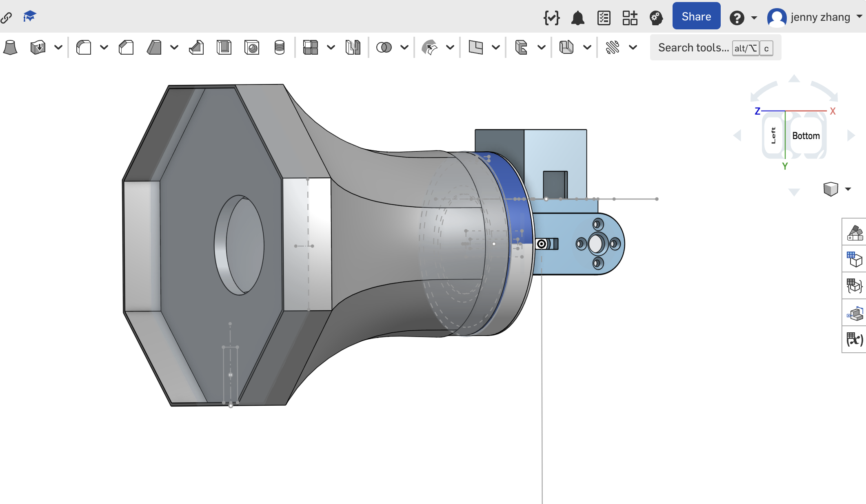Expand the Draft tool dropdown arrow

pos(174,47)
